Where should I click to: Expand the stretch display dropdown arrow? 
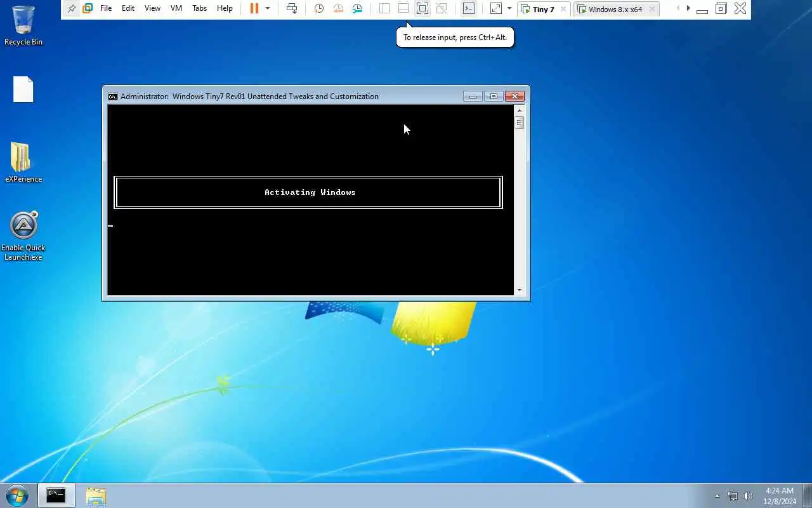tap(509, 8)
